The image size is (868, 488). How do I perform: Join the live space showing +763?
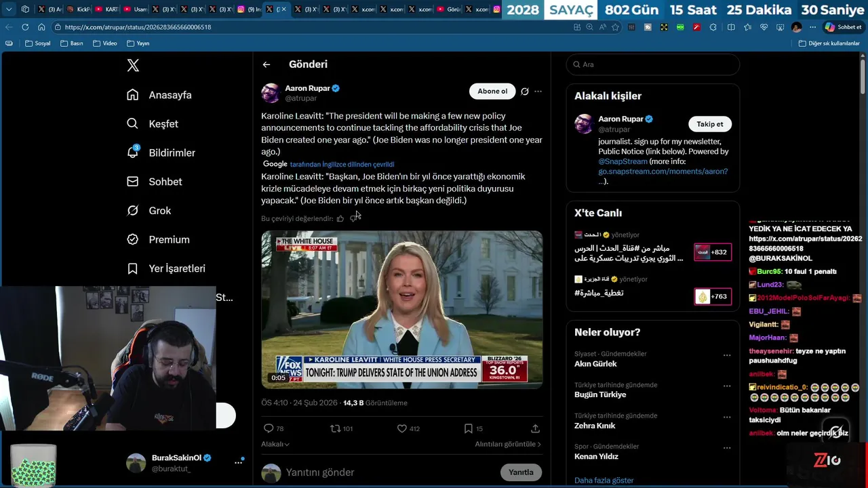pyautogui.click(x=712, y=296)
